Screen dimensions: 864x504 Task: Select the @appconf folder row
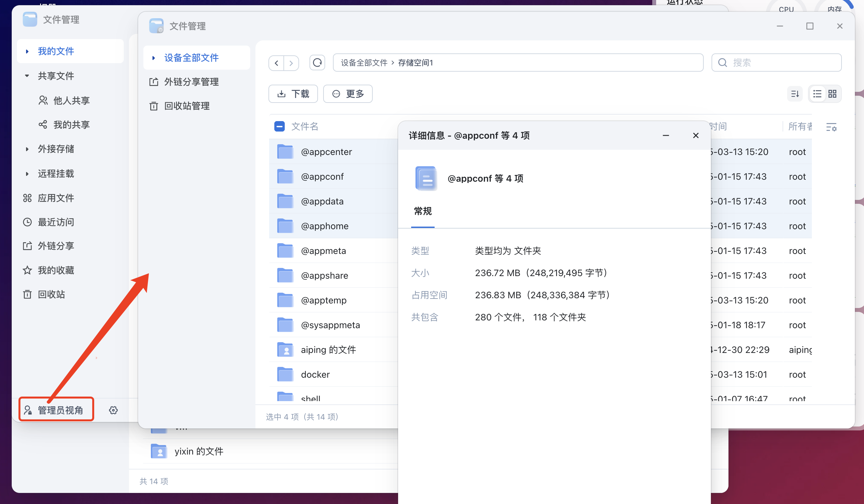point(333,176)
